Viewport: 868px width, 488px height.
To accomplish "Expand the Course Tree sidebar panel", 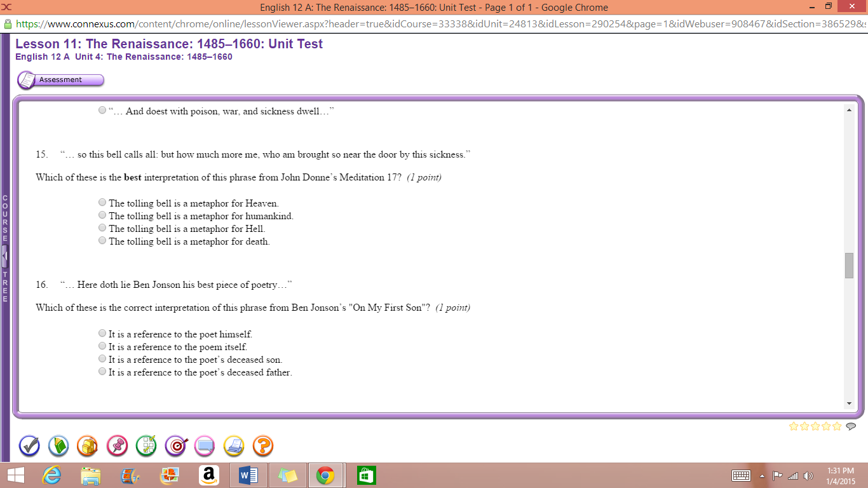I will click(x=5, y=254).
